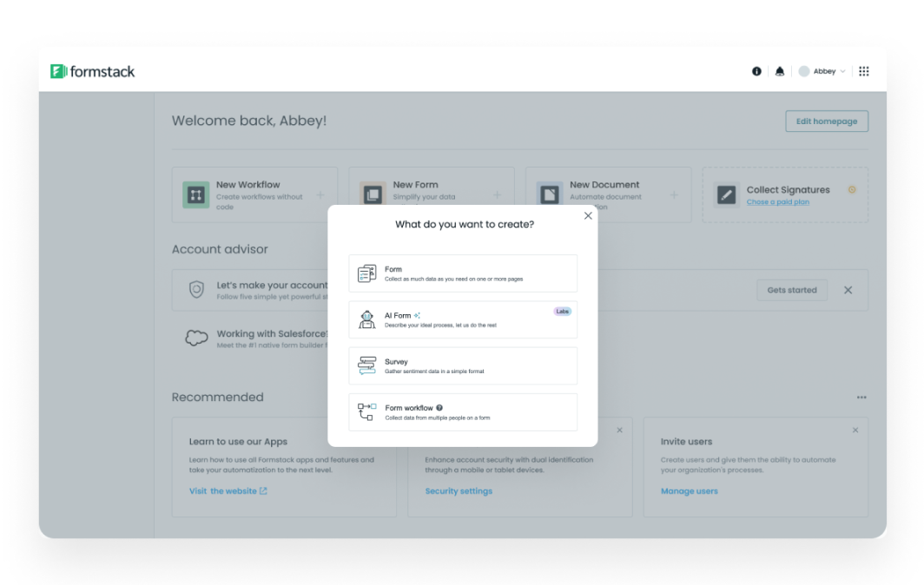Open Security settings
The height and width of the screenshot is (585, 924).
point(459,490)
